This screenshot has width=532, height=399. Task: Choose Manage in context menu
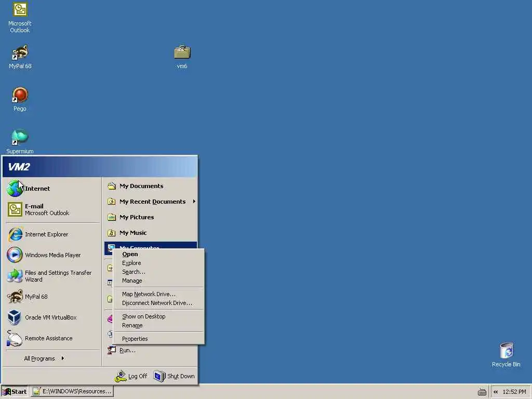pos(159,281)
